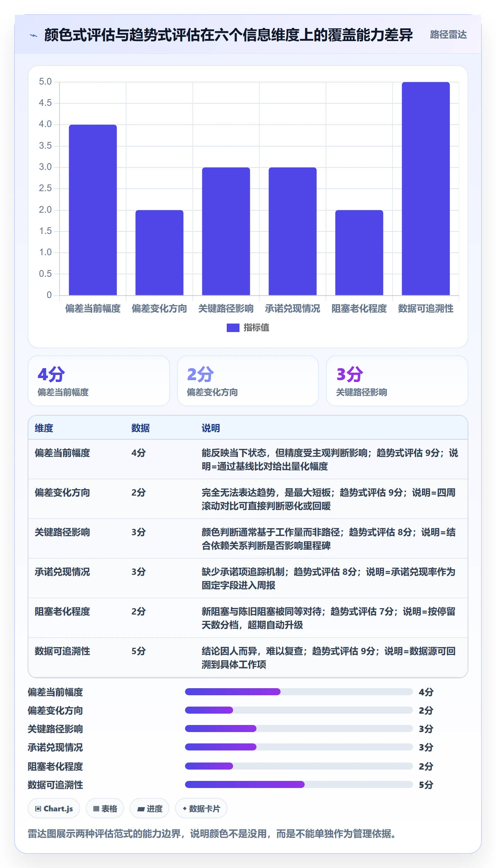
Task: Click the 5.0 y-axis label
Action: [x=45, y=82]
